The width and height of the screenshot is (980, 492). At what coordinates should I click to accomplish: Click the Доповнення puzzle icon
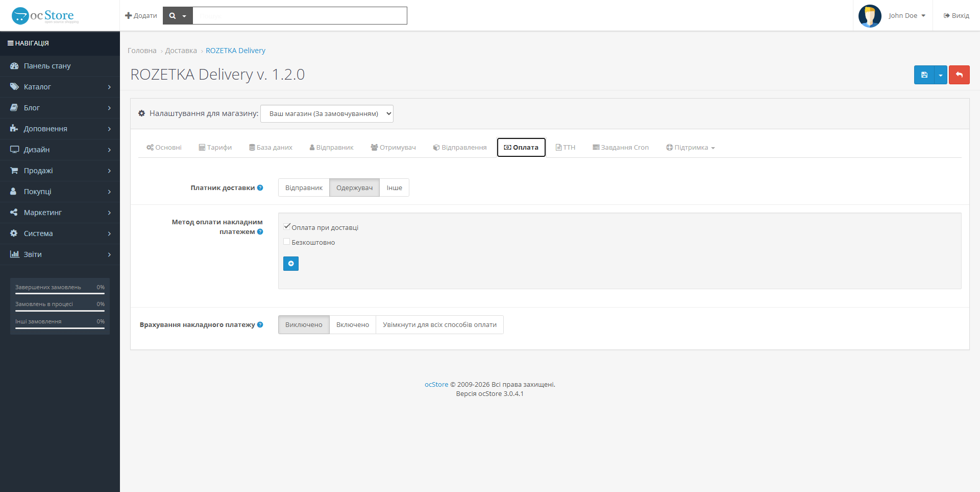point(14,129)
